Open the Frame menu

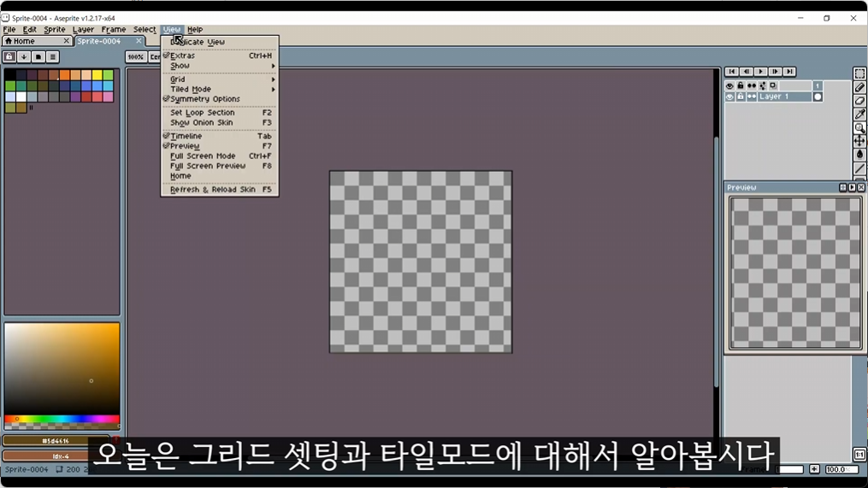pos(114,29)
